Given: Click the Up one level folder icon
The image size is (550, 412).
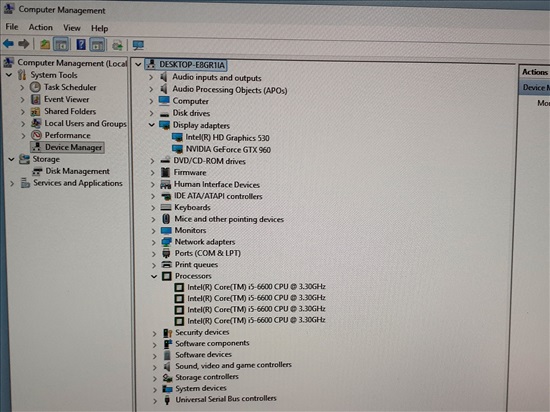Looking at the screenshot, I should point(45,44).
